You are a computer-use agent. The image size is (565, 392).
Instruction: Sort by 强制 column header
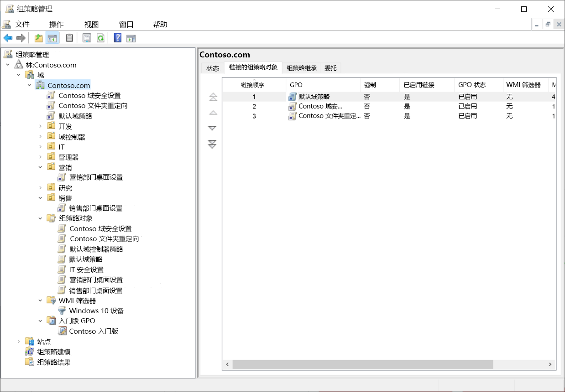[x=380, y=85]
